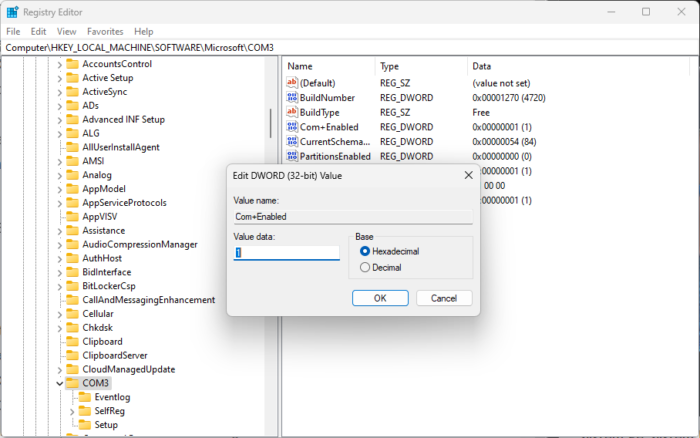
Task: Select the CallAndMessagingEnhancement key
Action: click(x=148, y=300)
